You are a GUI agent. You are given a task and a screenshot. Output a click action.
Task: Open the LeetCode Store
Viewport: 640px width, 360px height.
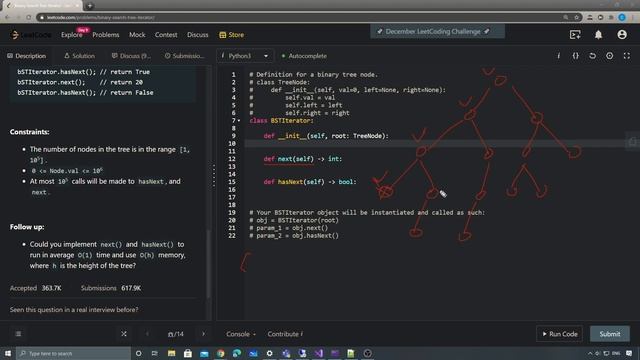(x=231, y=35)
